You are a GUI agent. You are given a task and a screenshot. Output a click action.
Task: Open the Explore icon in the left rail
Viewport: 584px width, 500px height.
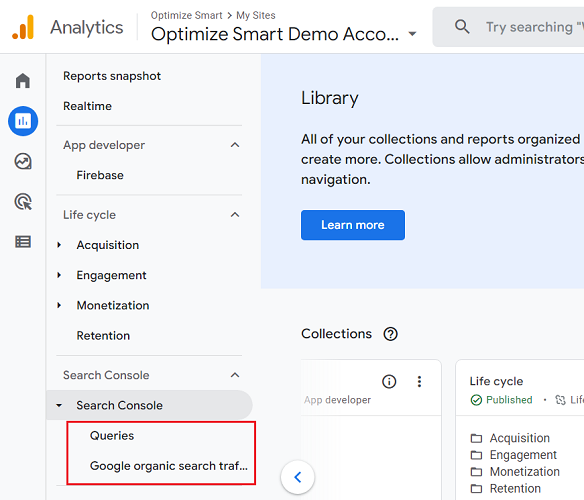pyautogui.click(x=23, y=161)
